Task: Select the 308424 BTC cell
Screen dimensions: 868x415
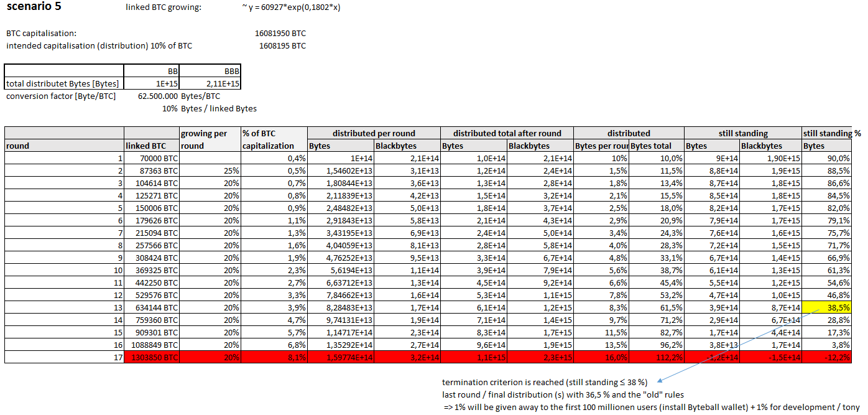Action: (152, 258)
